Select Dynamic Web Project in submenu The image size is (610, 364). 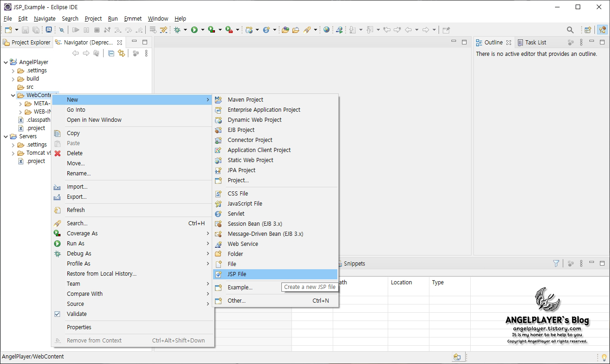[x=275, y=120]
